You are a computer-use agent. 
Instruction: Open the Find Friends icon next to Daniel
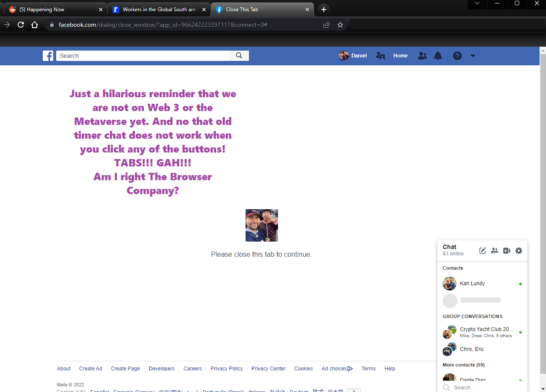(x=380, y=56)
